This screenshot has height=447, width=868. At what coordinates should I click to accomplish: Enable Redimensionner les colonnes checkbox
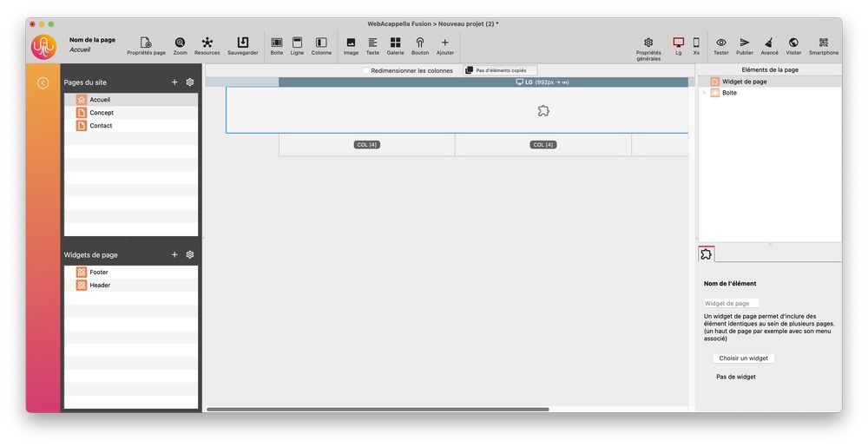[x=366, y=70]
